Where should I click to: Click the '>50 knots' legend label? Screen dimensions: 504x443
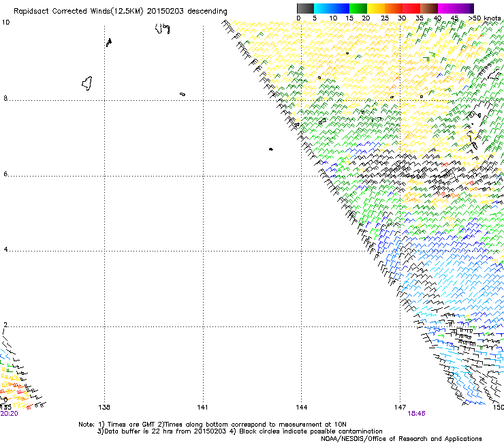484,18
